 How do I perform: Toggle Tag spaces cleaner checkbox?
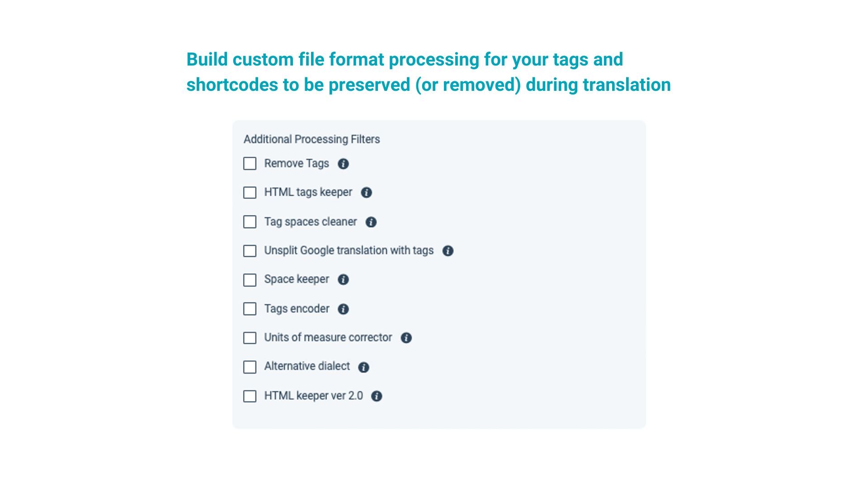pyautogui.click(x=250, y=222)
